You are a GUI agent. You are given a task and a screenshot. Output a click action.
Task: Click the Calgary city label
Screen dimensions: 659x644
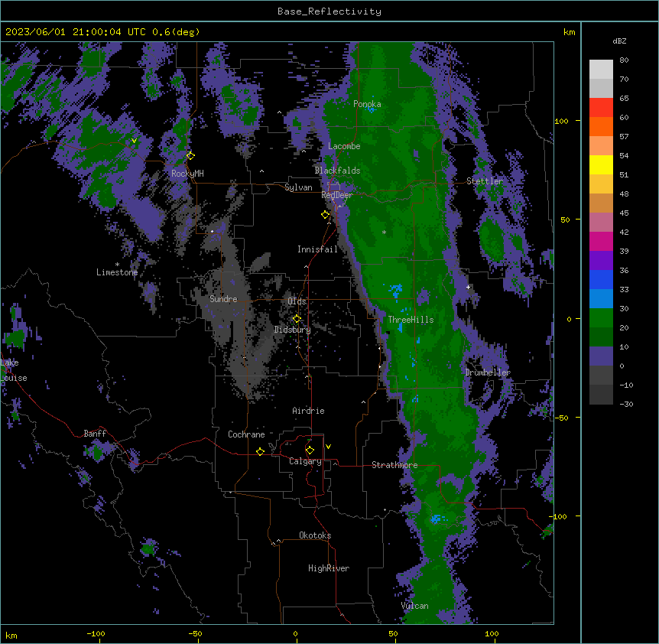tap(305, 461)
